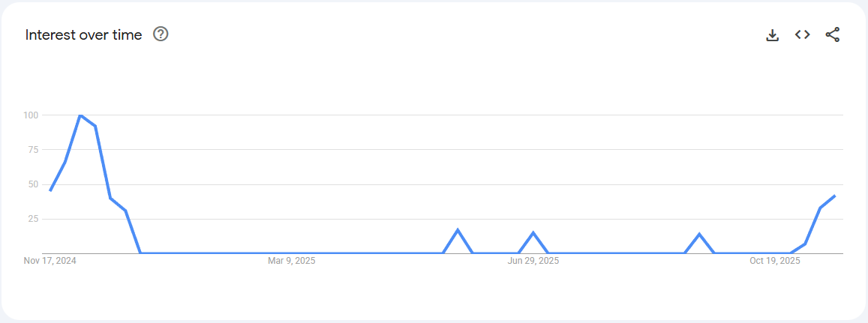Click the small spike above the Jun 29, 2025 label
This screenshot has width=868, height=323.
(533, 233)
